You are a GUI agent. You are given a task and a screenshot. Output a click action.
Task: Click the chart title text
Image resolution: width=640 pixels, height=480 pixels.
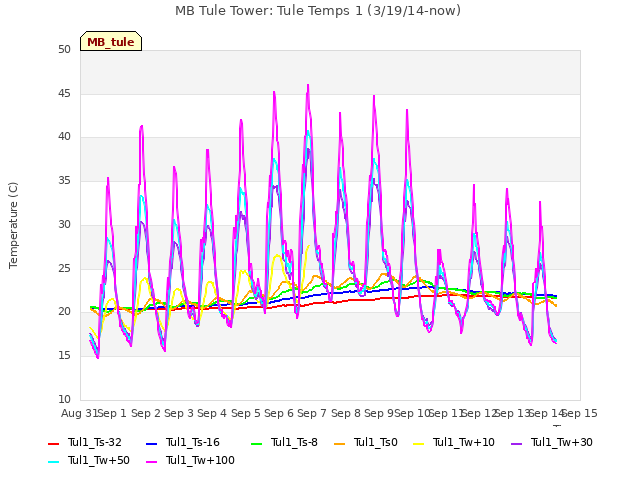(x=318, y=11)
